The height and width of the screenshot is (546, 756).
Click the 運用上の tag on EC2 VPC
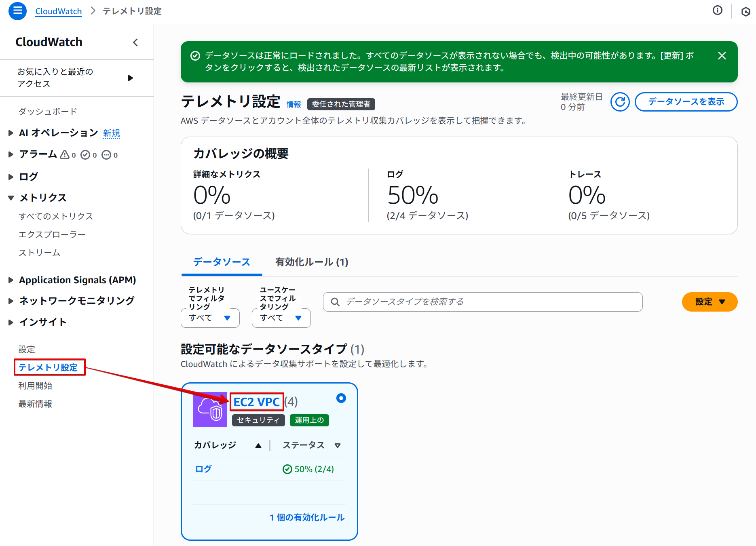(309, 420)
